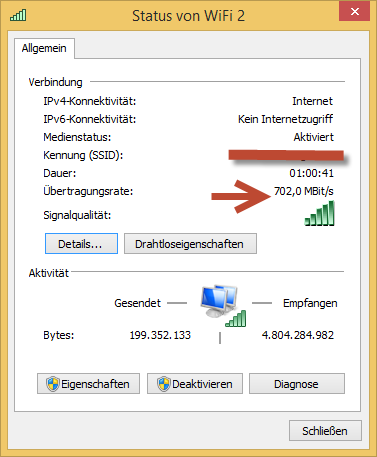Viewport: 377px width, 457px height.
Task: Open Eigenschaften for this connection
Action: click(x=88, y=384)
